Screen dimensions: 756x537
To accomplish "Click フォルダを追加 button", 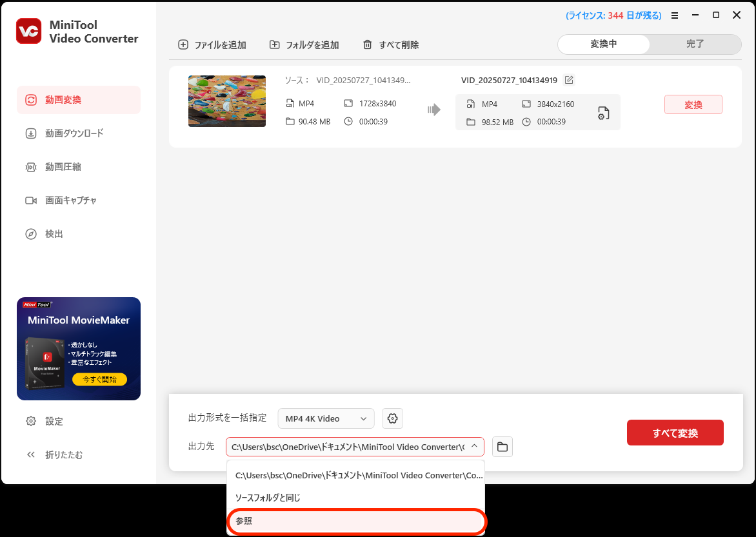I will click(304, 45).
